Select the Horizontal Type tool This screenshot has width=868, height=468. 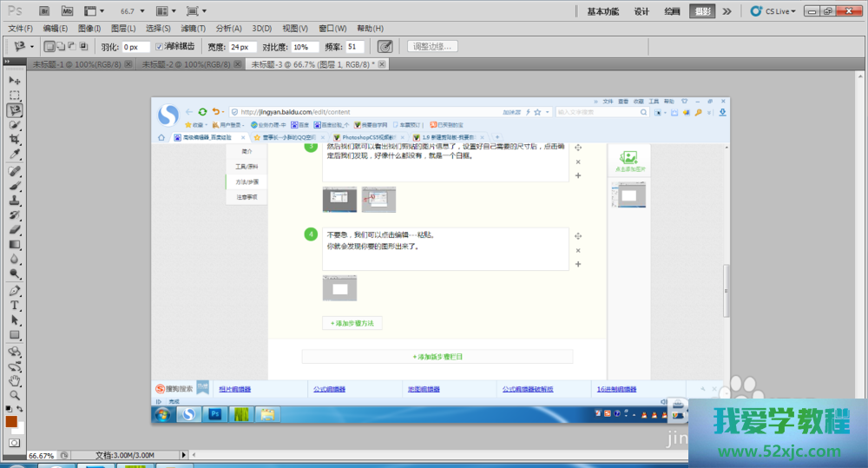click(15, 306)
